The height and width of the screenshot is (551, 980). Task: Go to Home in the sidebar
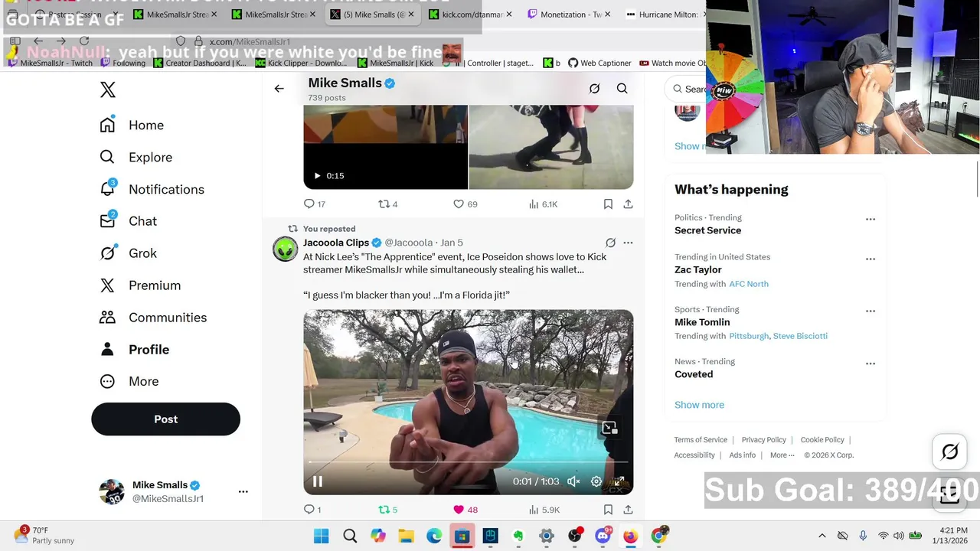coord(132,125)
